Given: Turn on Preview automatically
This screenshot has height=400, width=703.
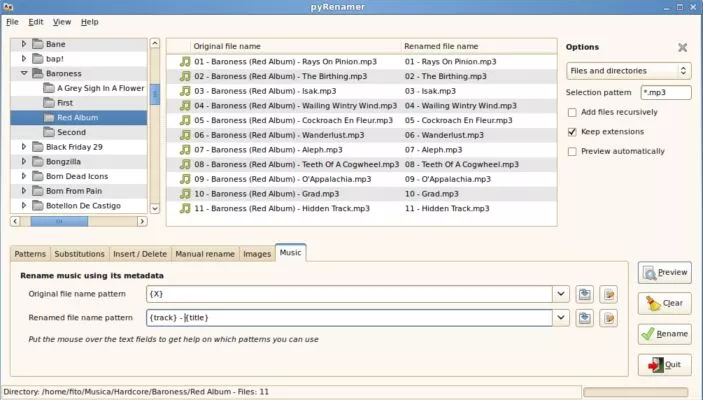Looking at the screenshot, I should click(572, 152).
